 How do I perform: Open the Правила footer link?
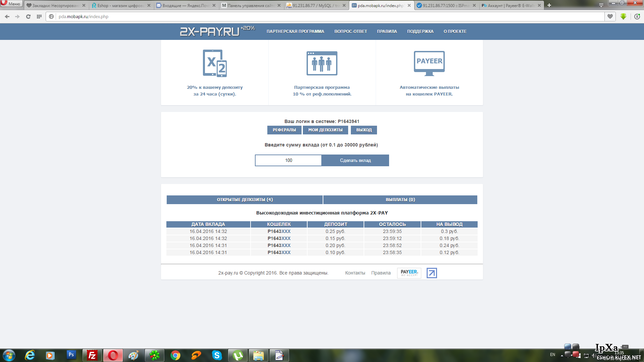click(381, 273)
